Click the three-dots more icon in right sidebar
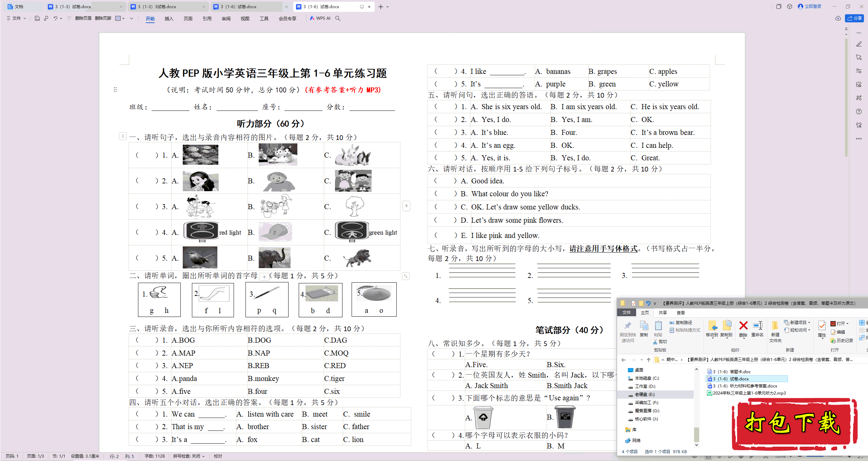Viewport: 868px width, 461px height. 859,139
